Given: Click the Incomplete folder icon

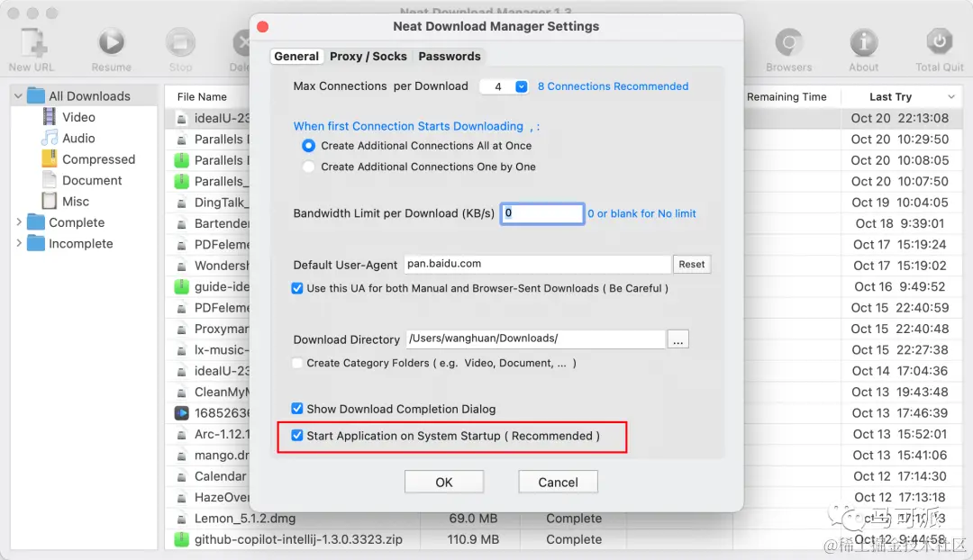Looking at the screenshot, I should pos(37,244).
